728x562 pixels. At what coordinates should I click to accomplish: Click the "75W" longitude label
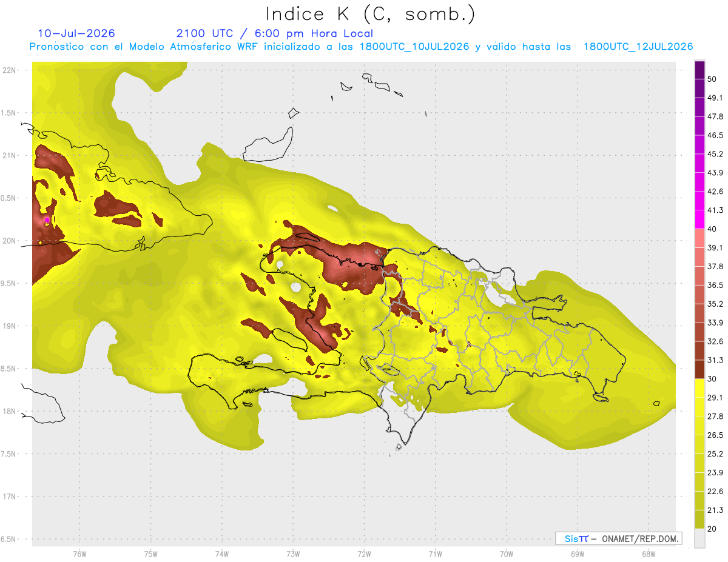[150, 554]
